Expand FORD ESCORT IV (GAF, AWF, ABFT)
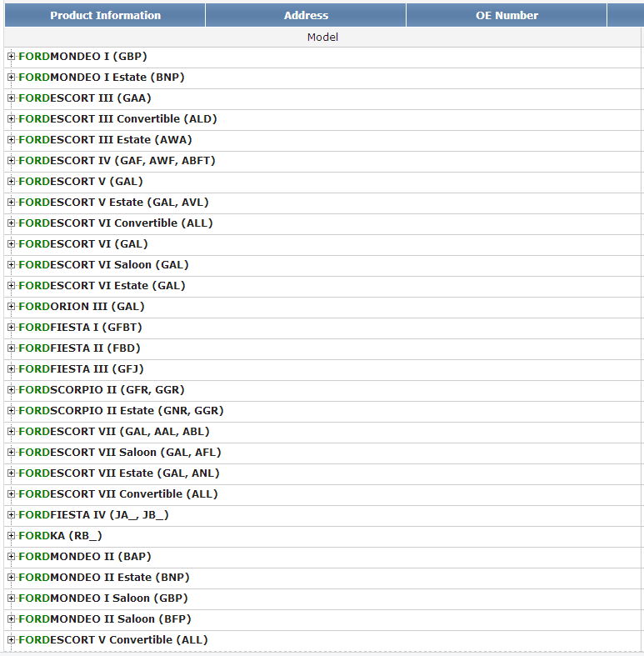The image size is (644, 656). pos(12,160)
